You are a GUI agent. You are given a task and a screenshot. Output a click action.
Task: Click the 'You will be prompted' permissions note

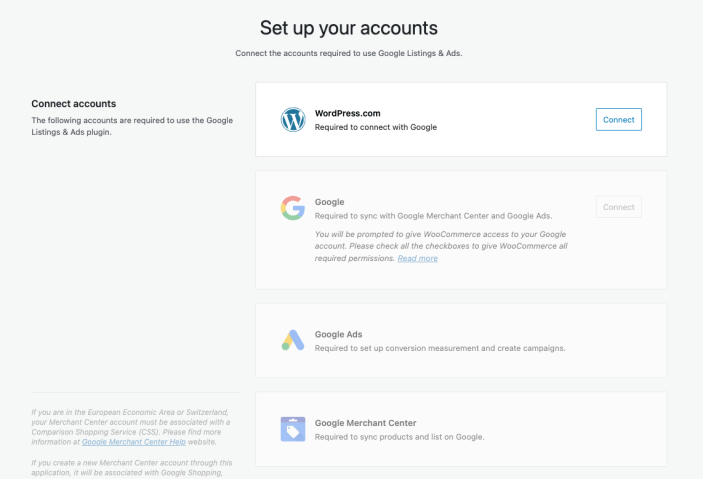pyautogui.click(x=441, y=246)
